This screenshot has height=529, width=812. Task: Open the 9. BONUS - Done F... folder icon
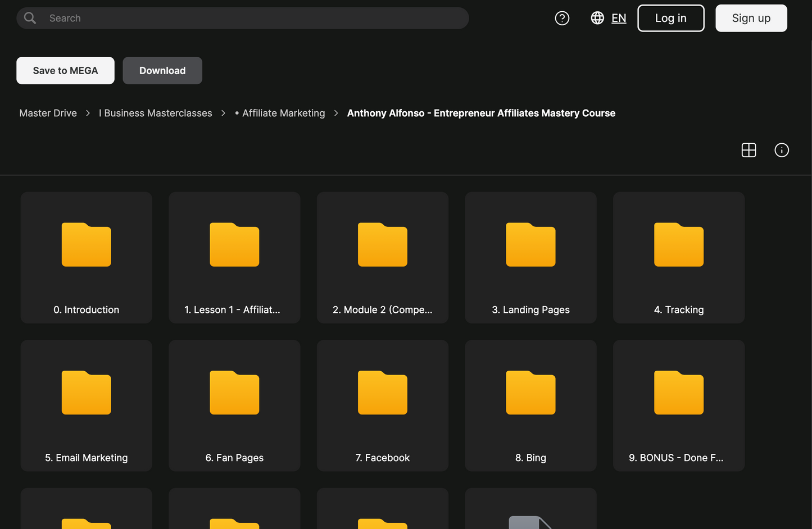(679, 393)
